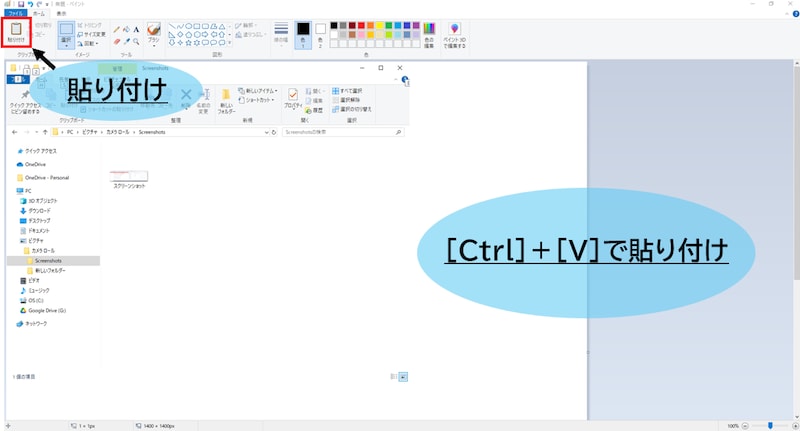Select the Eraser tool
The width and height of the screenshot is (800, 431).
click(117, 41)
